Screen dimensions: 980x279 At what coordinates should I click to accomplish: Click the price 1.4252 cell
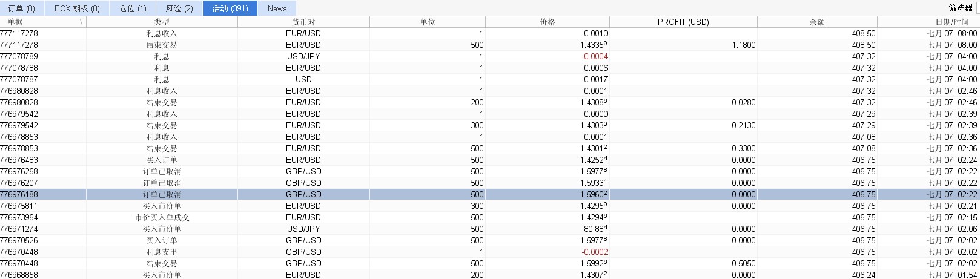(x=595, y=160)
